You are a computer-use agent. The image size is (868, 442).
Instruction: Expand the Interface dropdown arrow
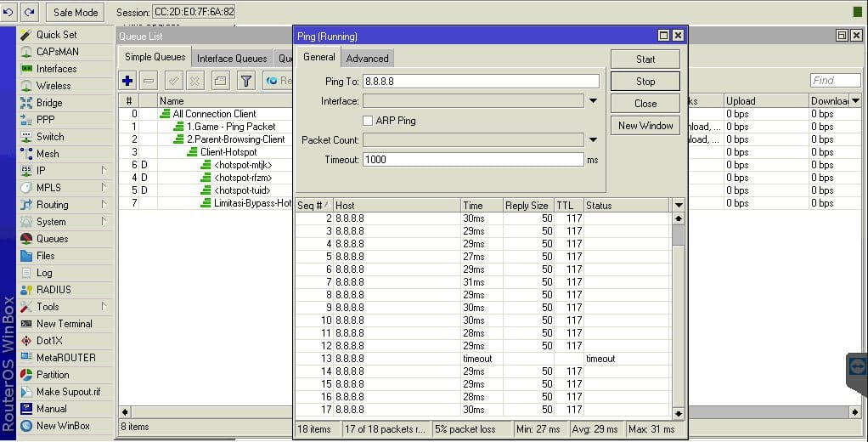coord(593,101)
